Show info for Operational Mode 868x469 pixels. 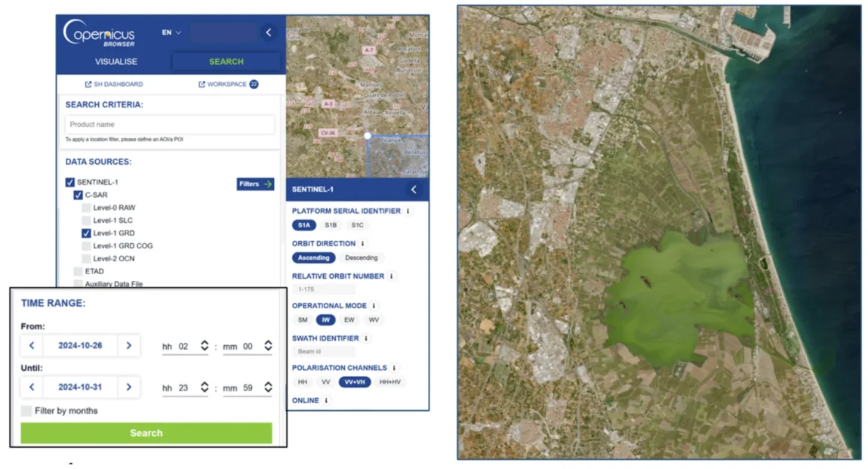point(374,306)
